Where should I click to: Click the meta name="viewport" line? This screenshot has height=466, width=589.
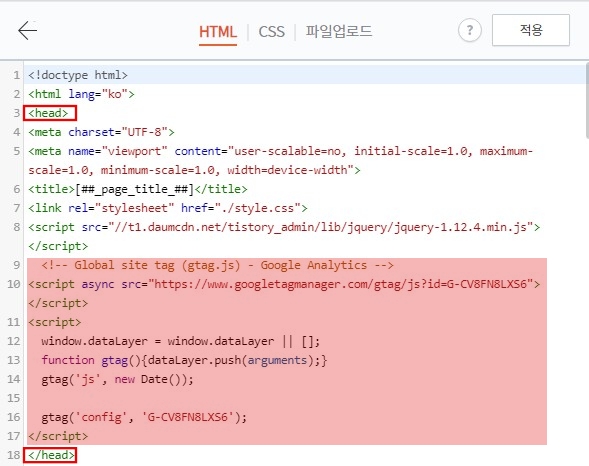pos(281,151)
